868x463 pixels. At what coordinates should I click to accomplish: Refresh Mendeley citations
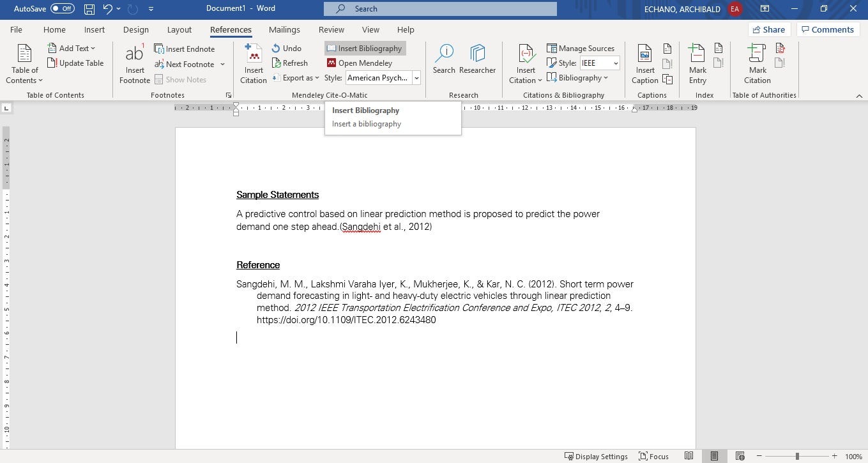click(290, 63)
